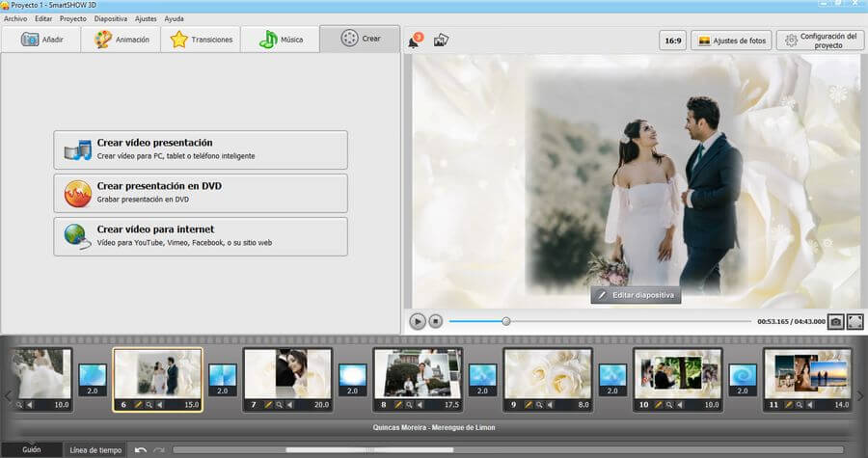Open Ajustes de fotos
Image resolution: width=868 pixels, height=458 pixels.
[731, 40]
